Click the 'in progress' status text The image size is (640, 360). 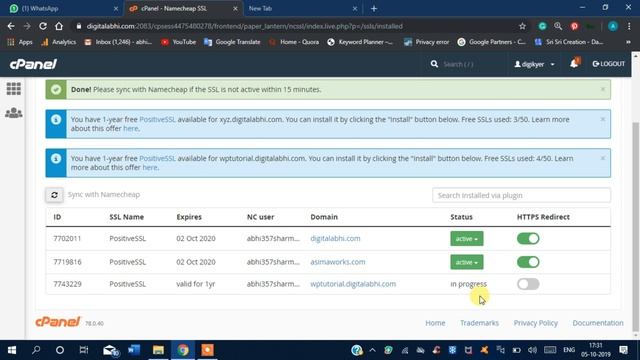click(469, 284)
